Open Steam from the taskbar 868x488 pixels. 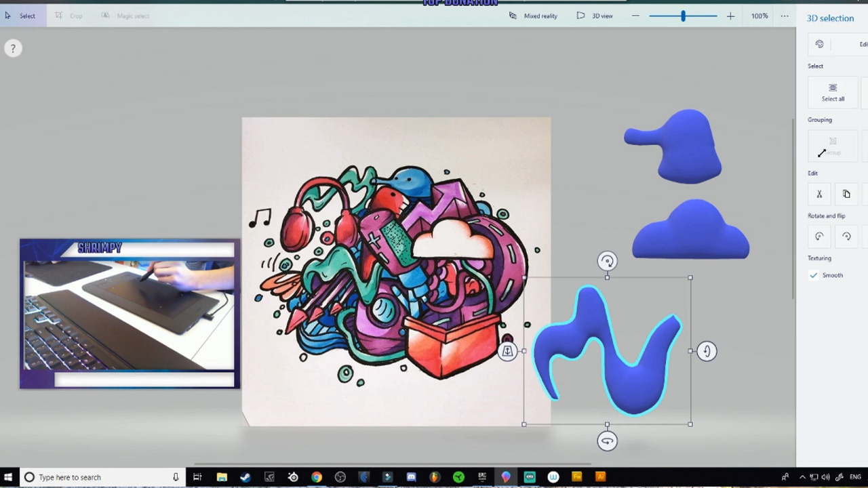click(245, 477)
